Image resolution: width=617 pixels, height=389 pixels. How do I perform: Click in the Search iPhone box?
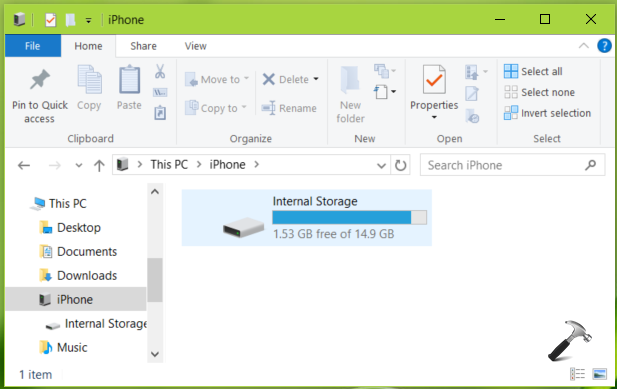click(x=512, y=165)
